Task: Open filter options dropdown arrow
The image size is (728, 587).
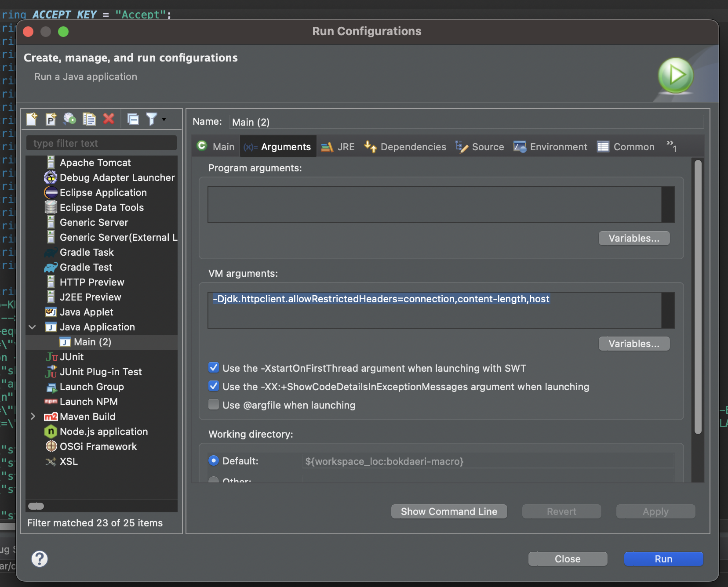Action: 164,120
